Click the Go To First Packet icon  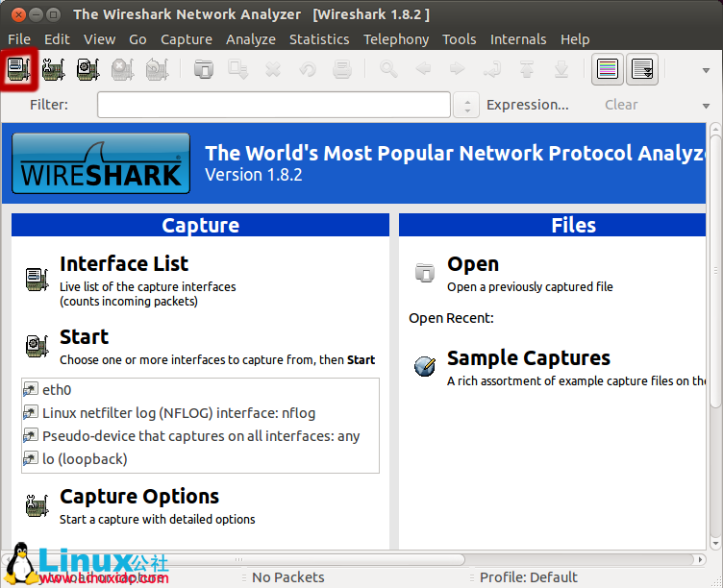click(x=527, y=69)
